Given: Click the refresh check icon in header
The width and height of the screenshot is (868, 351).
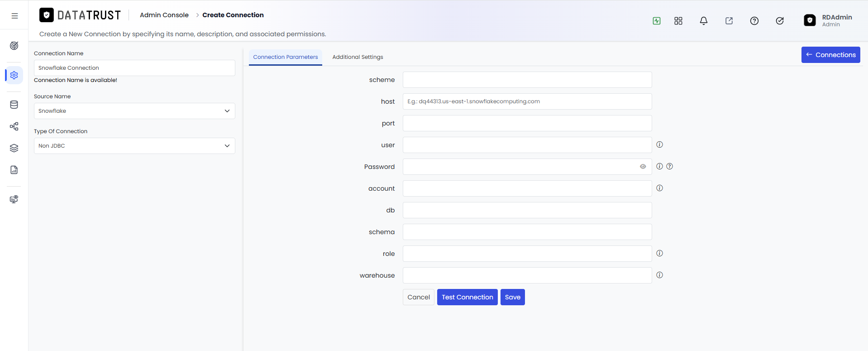Looking at the screenshot, I should (780, 21).
